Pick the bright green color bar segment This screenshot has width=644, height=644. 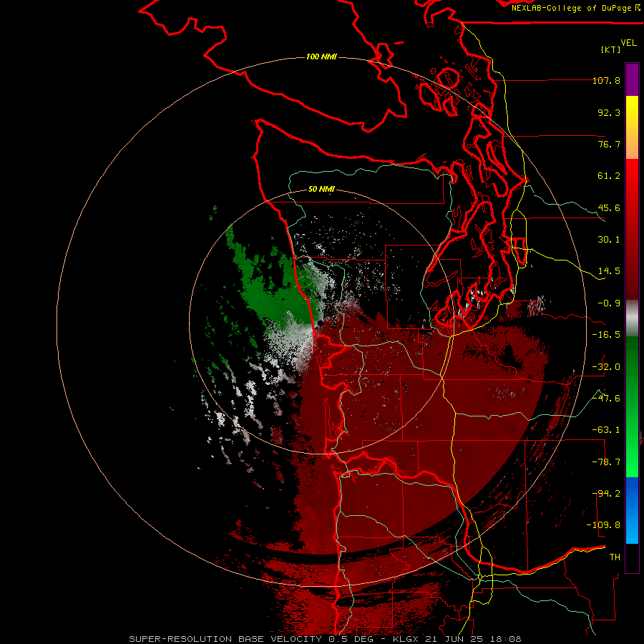click(632, 406)
